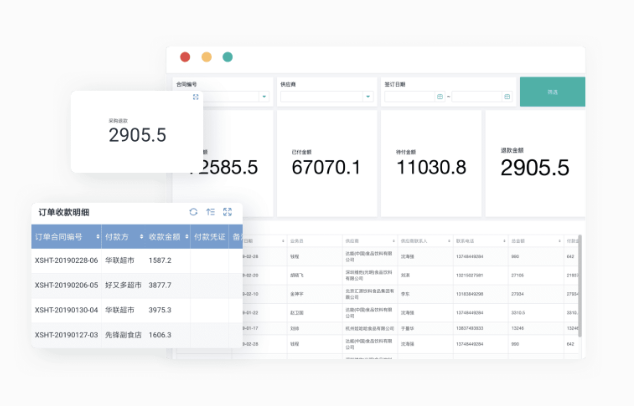Open the end date calendar picker for 签订日期
The width and height of the screenshot is (634, 406).
[x=507, y=97]
